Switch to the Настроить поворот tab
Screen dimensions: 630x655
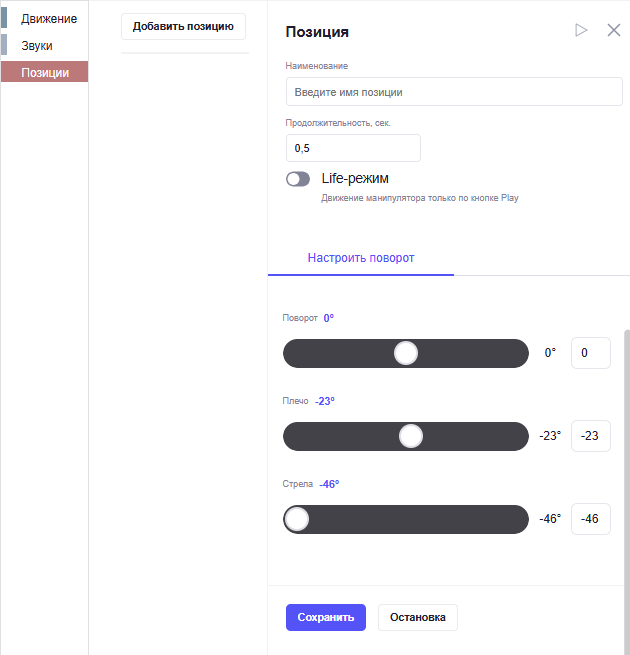pyautogui.click(x=361, y=258)
